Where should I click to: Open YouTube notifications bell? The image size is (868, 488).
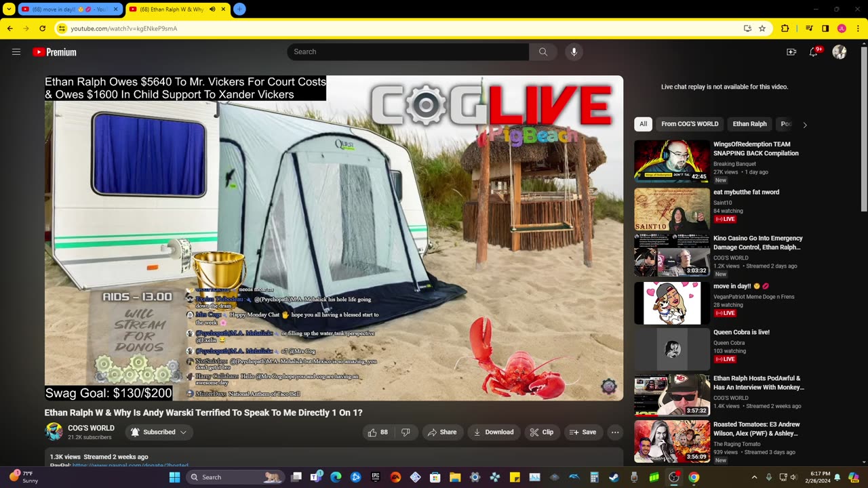click(x=814, y=52)
